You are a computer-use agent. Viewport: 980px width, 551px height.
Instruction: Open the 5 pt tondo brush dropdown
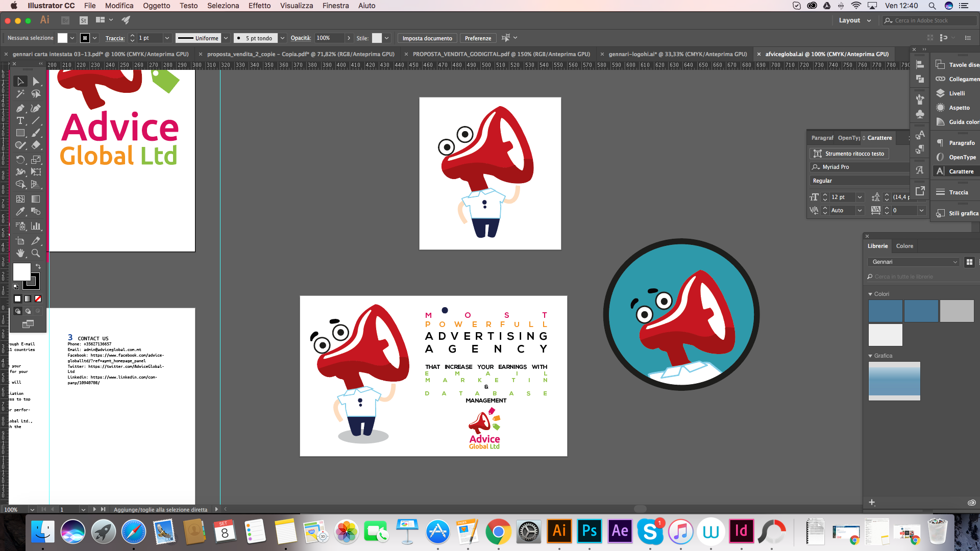point(282,38)
